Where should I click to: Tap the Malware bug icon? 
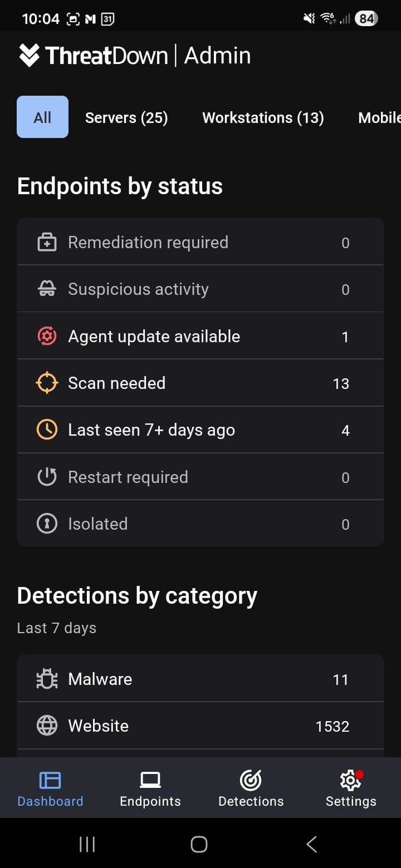47,679
